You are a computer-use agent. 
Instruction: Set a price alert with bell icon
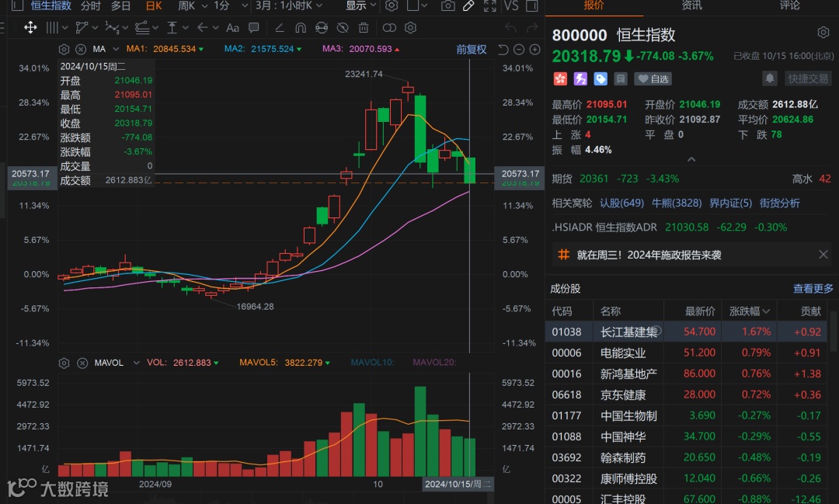[769, 78]
